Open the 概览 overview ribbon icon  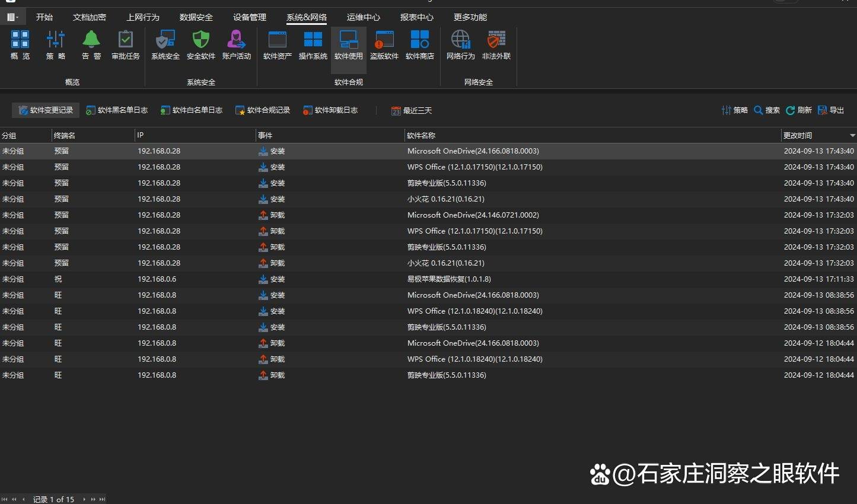20,45
